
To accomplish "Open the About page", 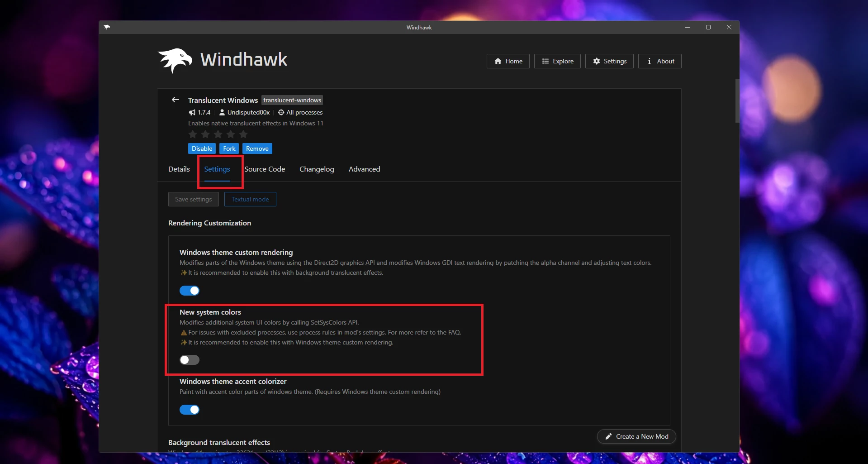I will click(660, 61).
